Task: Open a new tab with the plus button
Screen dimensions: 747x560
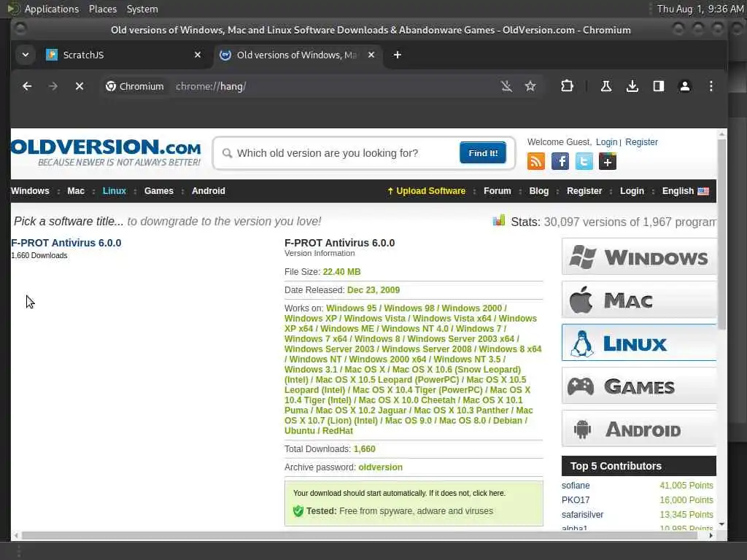Action: pos(398,55)
